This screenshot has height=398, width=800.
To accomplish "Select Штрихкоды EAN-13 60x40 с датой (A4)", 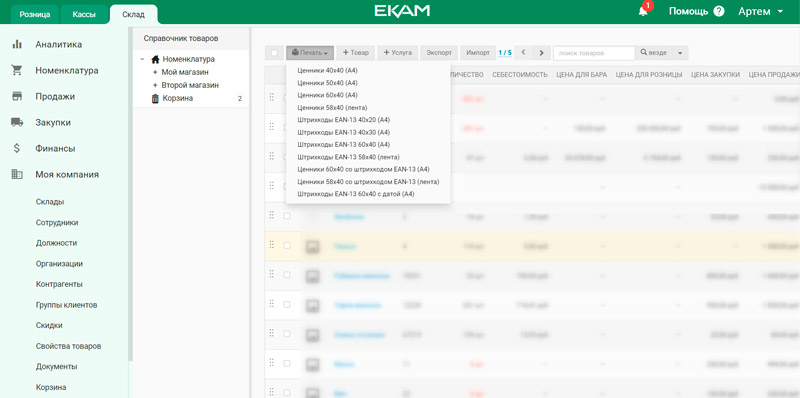I will coord(356,194).
